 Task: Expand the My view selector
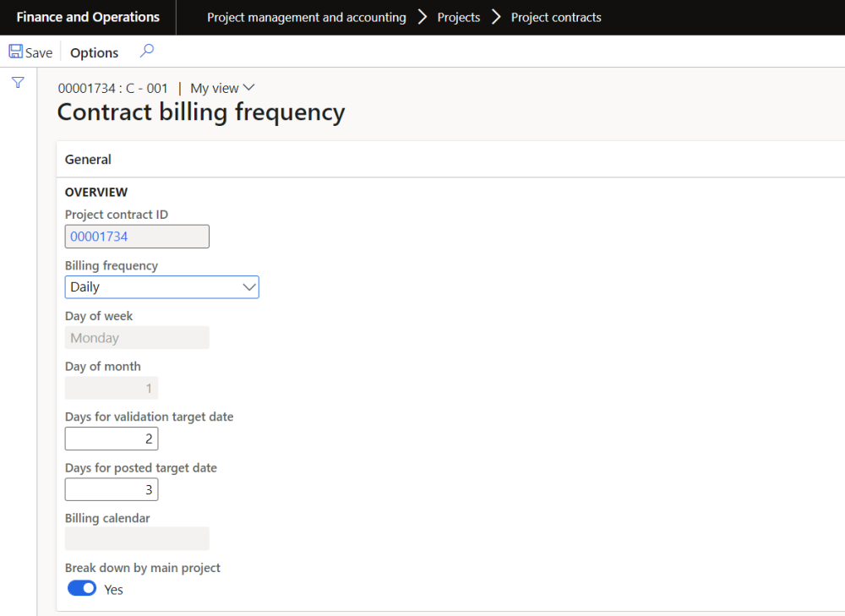point(222,88)
